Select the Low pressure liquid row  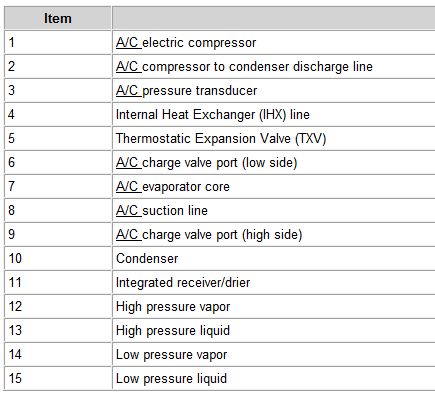pyautogui.click(x=220, y=379)
